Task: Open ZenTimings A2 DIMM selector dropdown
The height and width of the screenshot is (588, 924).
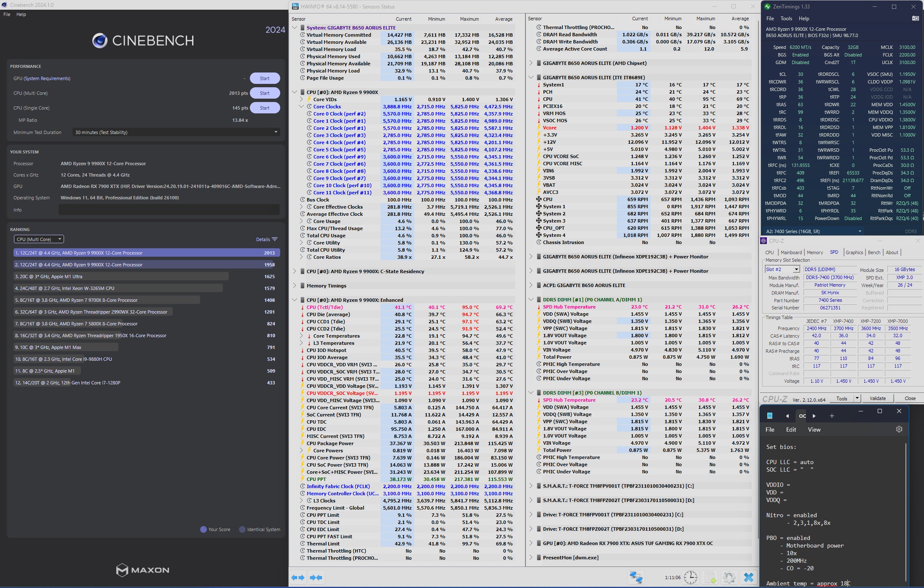Action: 814,231
